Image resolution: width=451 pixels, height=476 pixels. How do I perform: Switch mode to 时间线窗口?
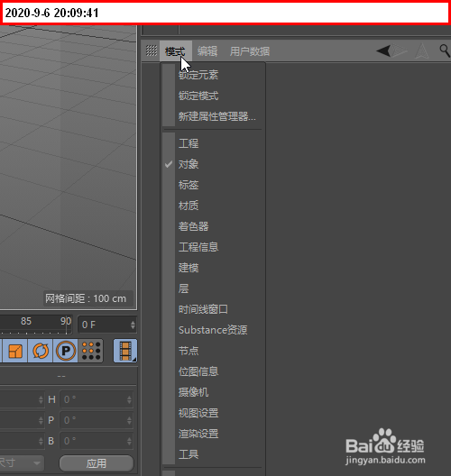pyautogui.click(x=203, y=309)
